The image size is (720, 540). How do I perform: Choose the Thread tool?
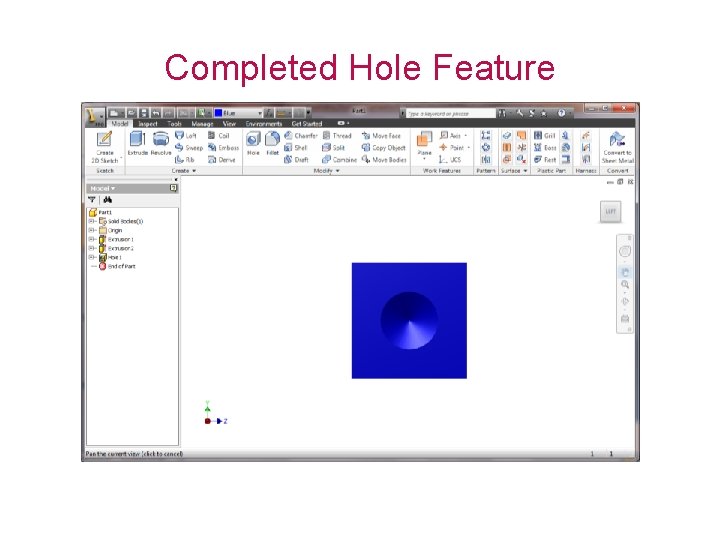pyautogui.click(x=337, y=135)
